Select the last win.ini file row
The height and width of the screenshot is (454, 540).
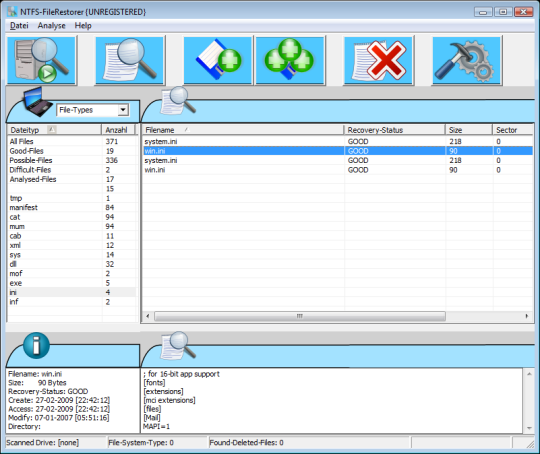click(x=338, y=170)
